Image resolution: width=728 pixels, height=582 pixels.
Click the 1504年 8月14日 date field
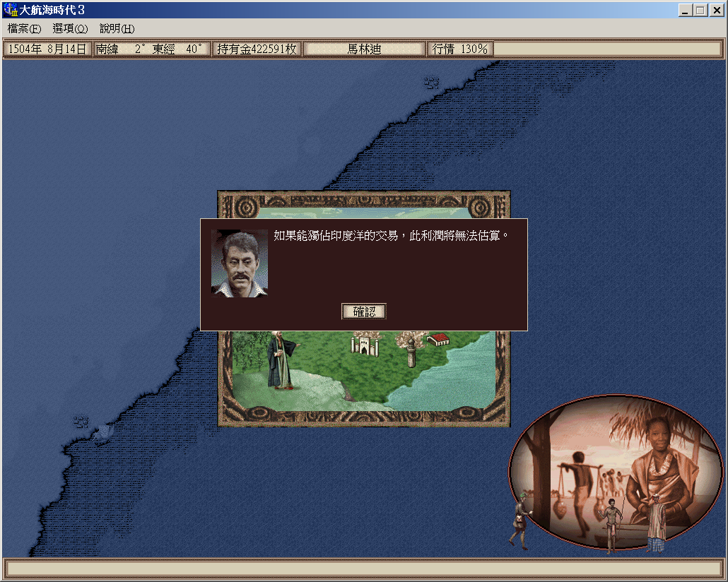[x=47, y=49]
